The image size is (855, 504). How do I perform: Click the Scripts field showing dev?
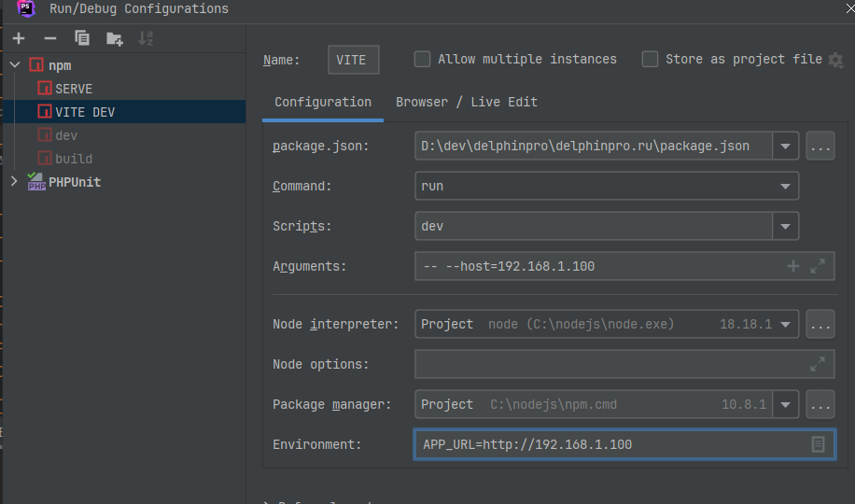coord(594,226)
